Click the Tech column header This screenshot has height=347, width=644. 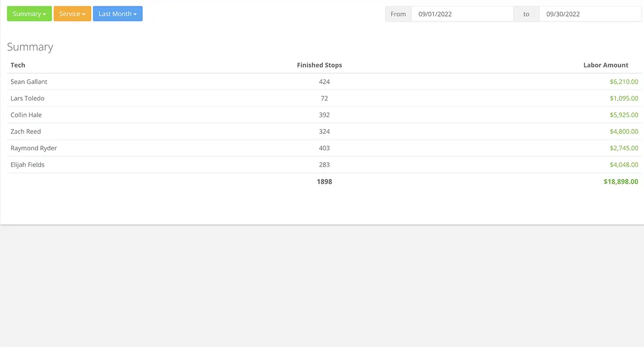(x=18, y=65)
